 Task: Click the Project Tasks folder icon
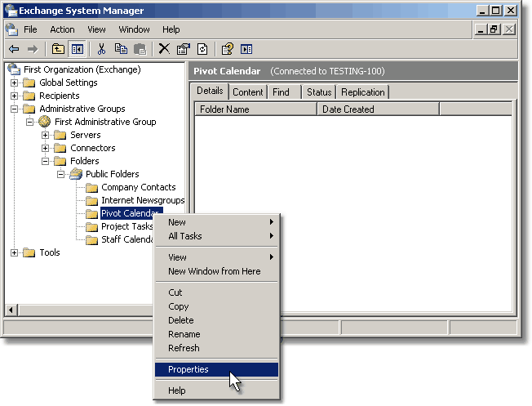pyautogui.click(x=91, y=226)
